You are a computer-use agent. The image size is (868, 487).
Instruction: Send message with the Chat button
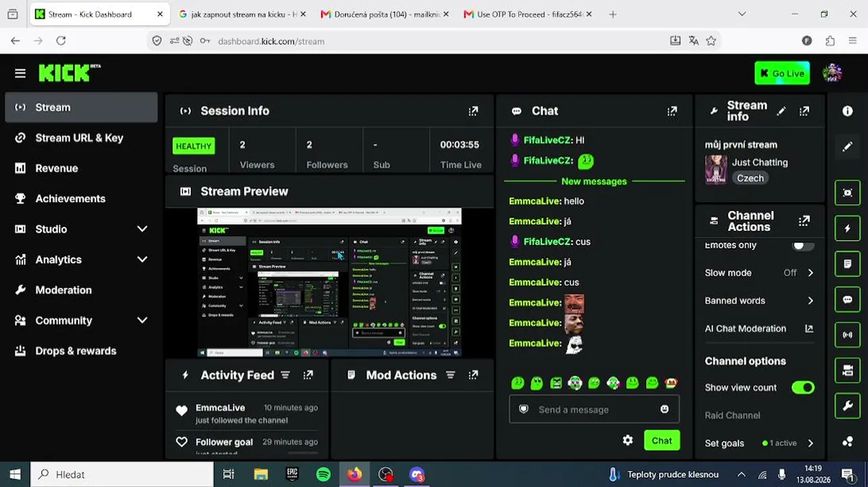[662, 440]
